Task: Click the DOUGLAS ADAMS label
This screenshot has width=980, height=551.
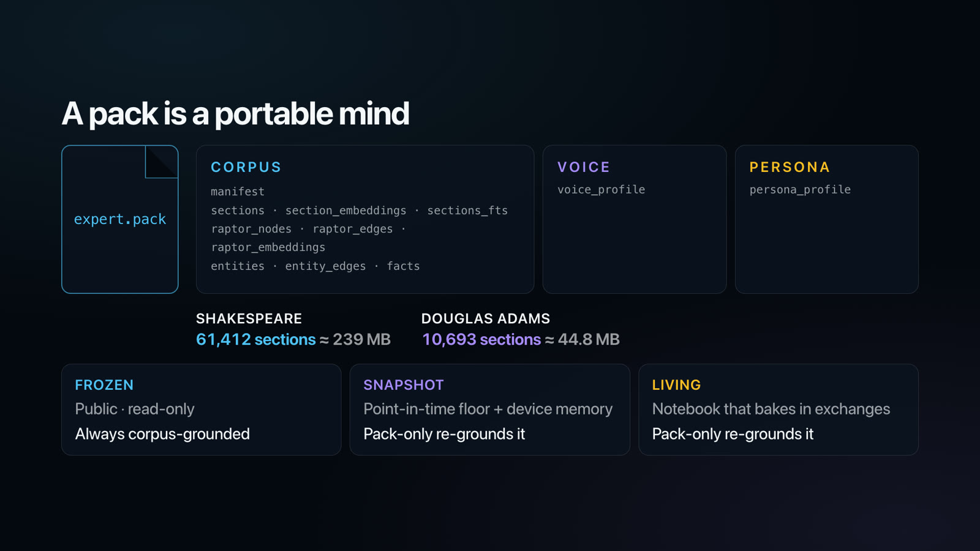Action: click(486, 318)
